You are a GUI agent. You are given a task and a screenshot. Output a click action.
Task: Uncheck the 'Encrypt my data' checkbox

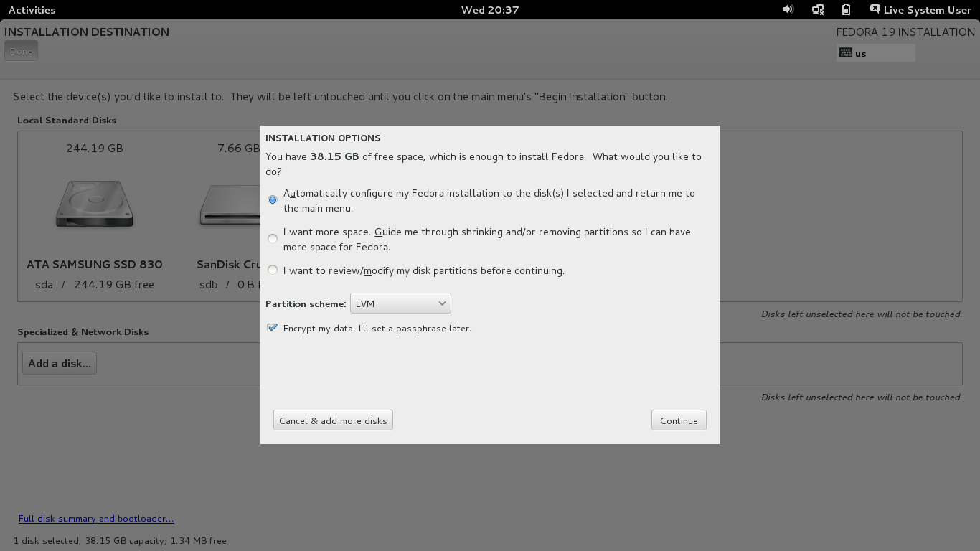tap(273, 328)
